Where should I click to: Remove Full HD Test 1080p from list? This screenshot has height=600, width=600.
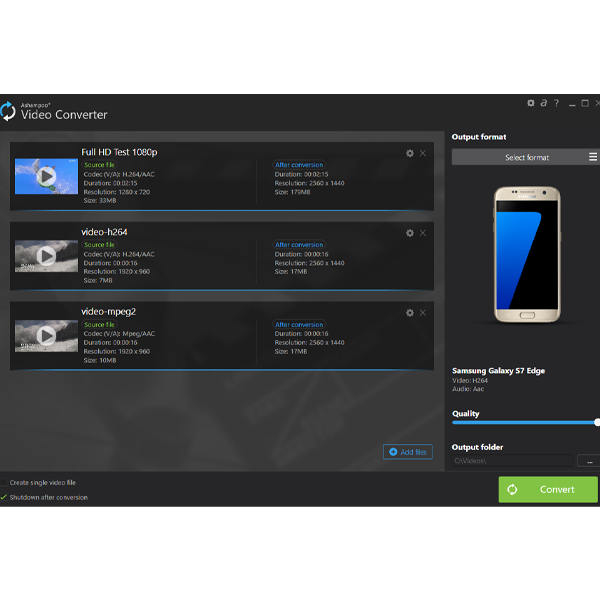[423, 153]
